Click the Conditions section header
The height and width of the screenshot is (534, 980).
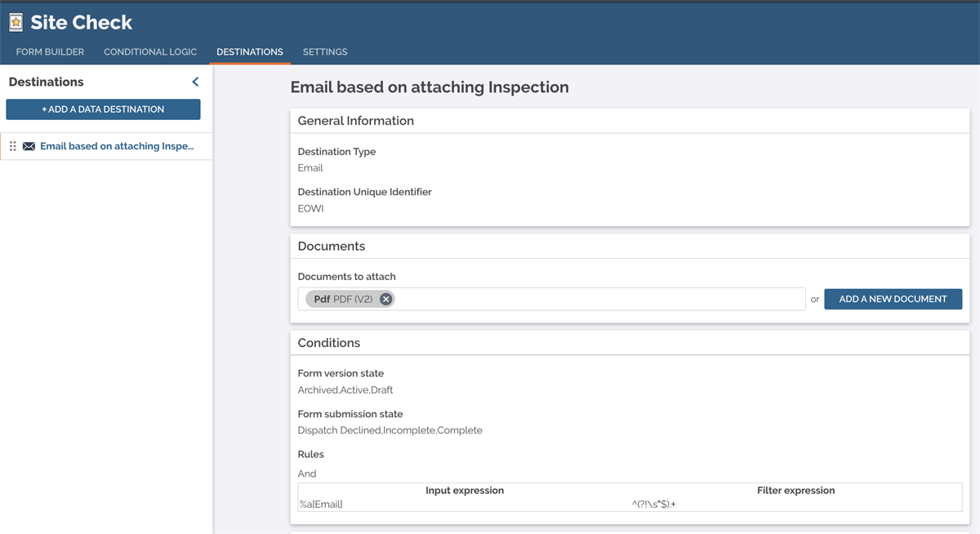[328, 343]
